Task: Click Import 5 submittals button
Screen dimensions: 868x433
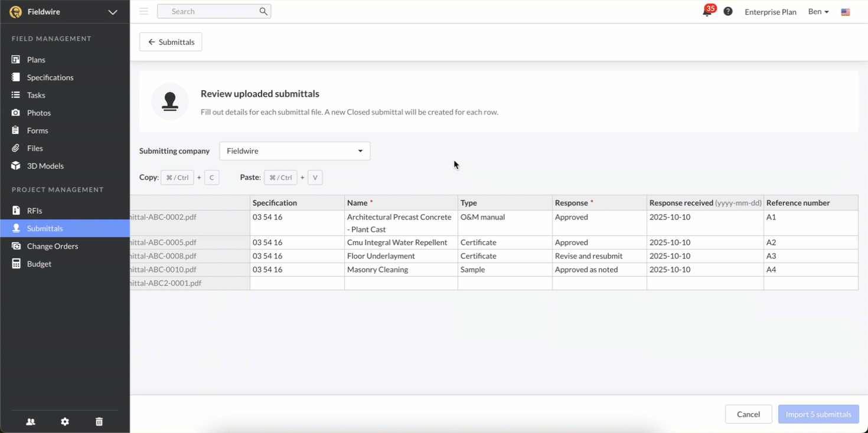Action: pos(818,414)
